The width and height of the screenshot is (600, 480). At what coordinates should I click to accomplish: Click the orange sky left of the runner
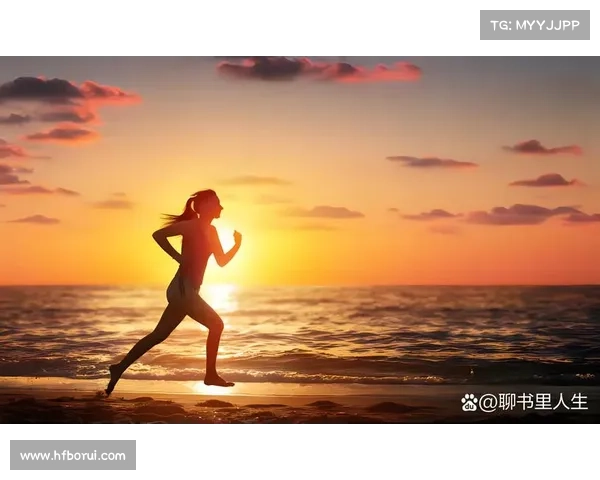[90, 250]
